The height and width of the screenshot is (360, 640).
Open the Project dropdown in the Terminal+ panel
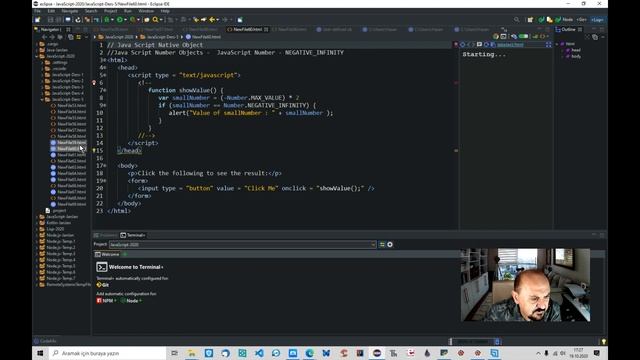click(373, 244)
